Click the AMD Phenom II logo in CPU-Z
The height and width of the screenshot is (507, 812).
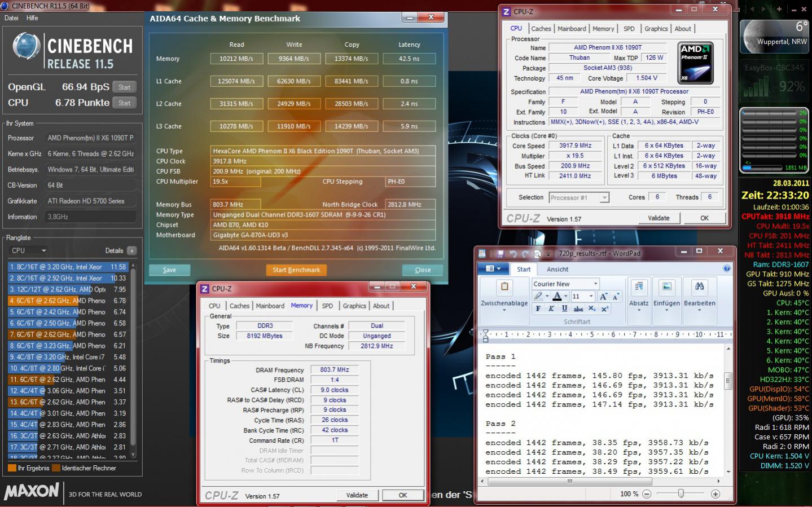(695, 63)
